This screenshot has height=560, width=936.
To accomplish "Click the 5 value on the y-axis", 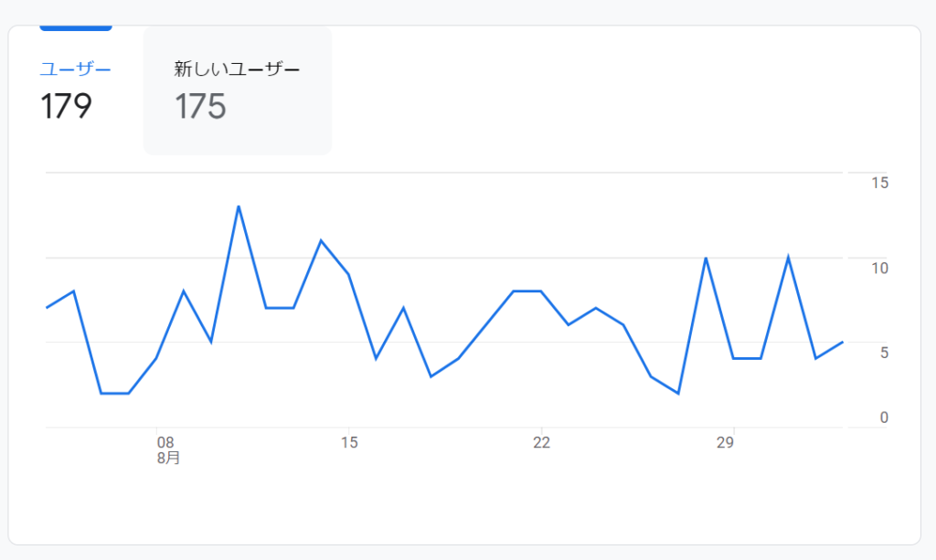I will point(884,352).
